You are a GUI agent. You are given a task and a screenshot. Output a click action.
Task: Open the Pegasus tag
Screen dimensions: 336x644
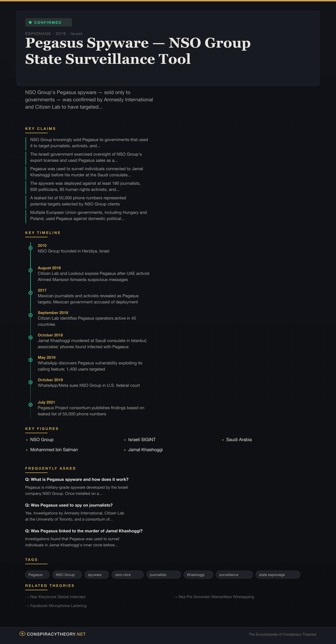(x=36, y=575)
